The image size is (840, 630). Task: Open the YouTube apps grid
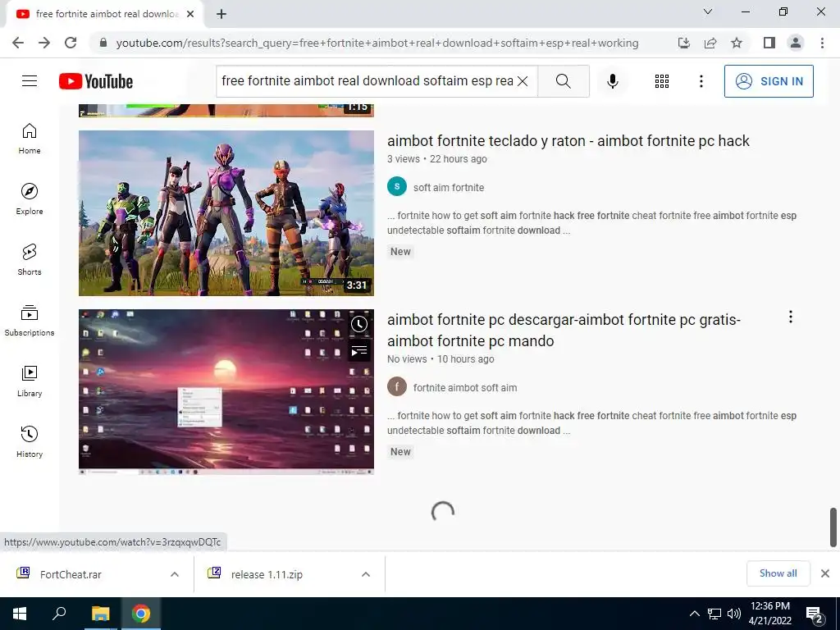point(662,81)
